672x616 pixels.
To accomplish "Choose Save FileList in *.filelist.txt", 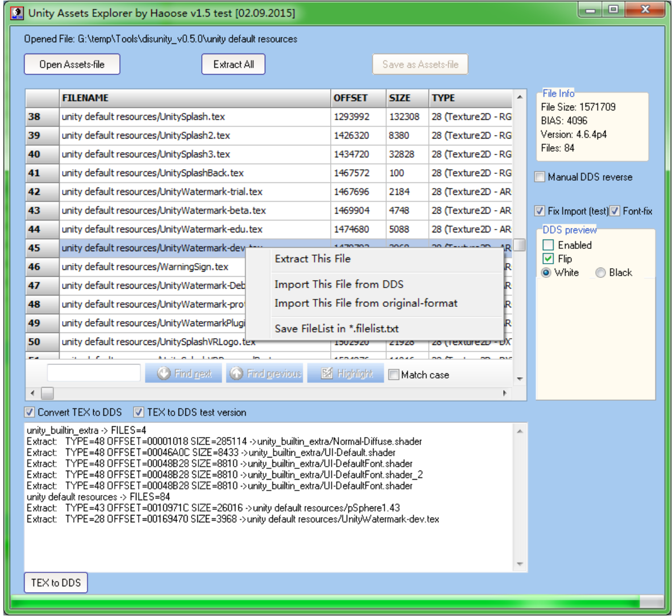I will (374, 328).
